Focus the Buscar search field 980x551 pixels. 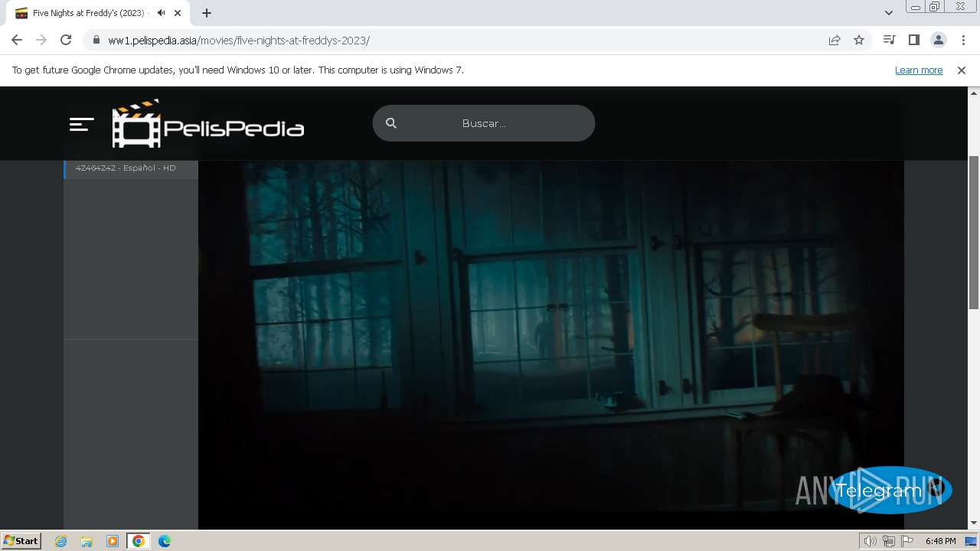484,123
